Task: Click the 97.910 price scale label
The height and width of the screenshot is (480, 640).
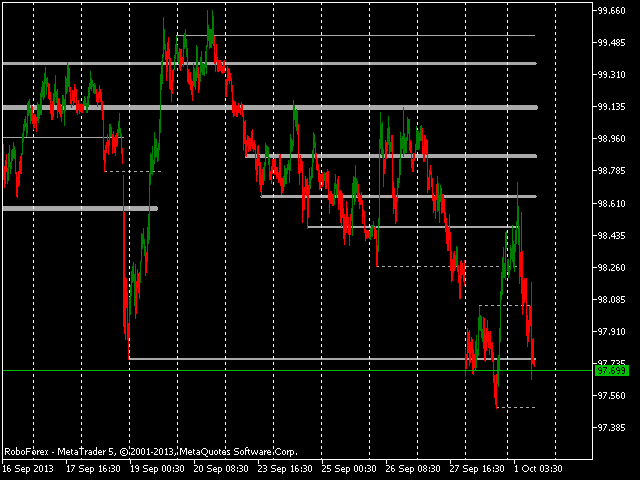Action: point(611,331)
